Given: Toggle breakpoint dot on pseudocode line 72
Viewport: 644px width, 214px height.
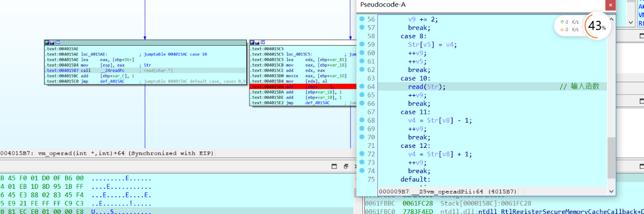Looking at the screenshot, I should click(362, 154).
